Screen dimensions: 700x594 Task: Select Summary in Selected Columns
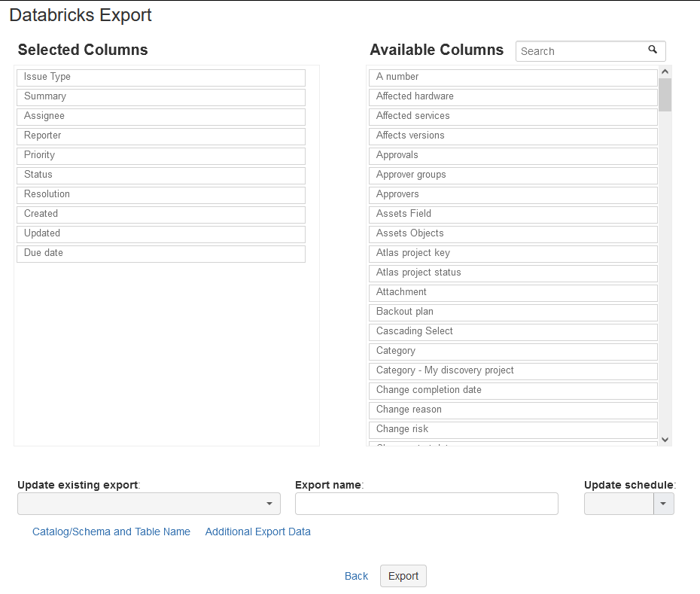coord(161,97)
